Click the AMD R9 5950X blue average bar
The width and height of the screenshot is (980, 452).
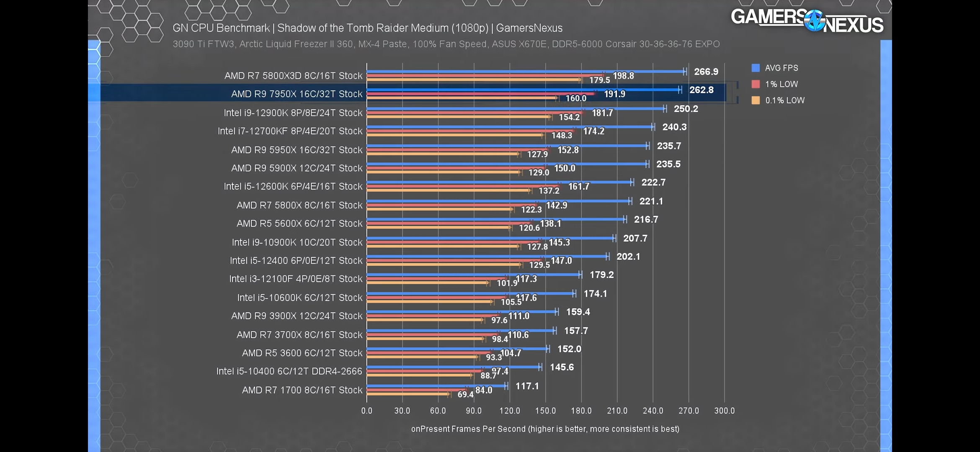(503, 146)
